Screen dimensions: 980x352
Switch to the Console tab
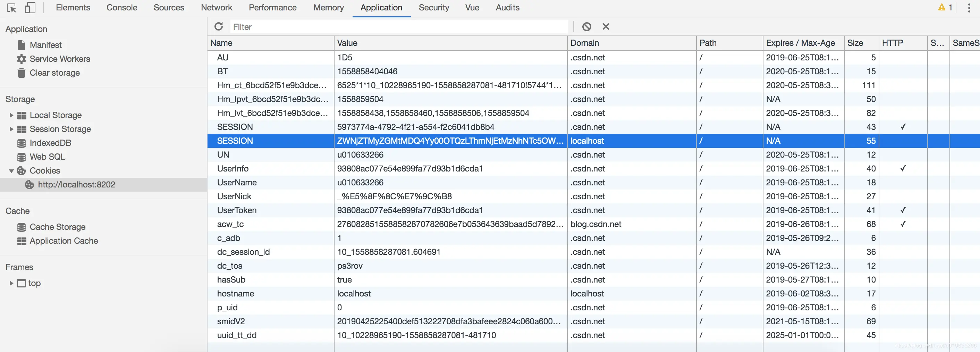122,8
